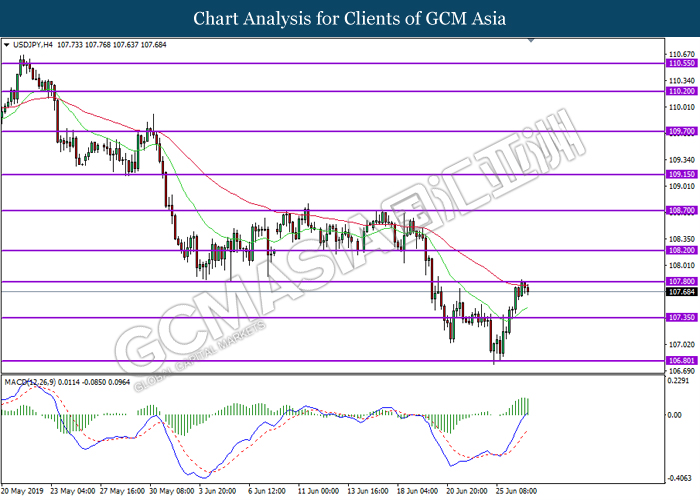Click the 107.020 price scale value

click(x=682, y=345)
